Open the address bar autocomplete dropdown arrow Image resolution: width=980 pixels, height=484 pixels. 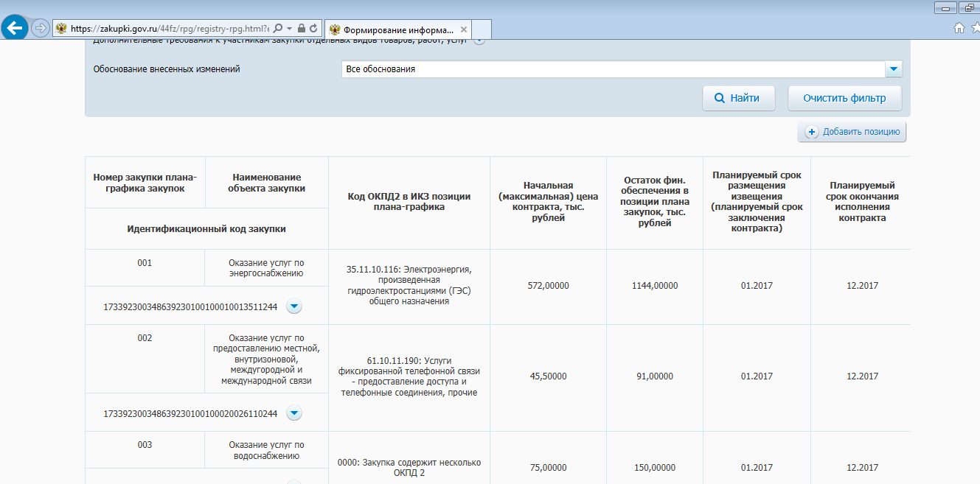click(289, 28)
